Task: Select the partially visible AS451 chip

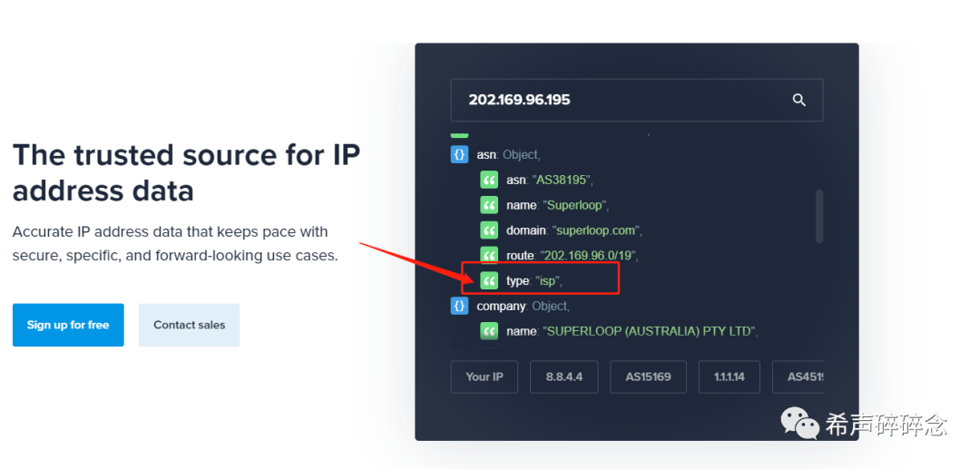Action: (799, 376)
